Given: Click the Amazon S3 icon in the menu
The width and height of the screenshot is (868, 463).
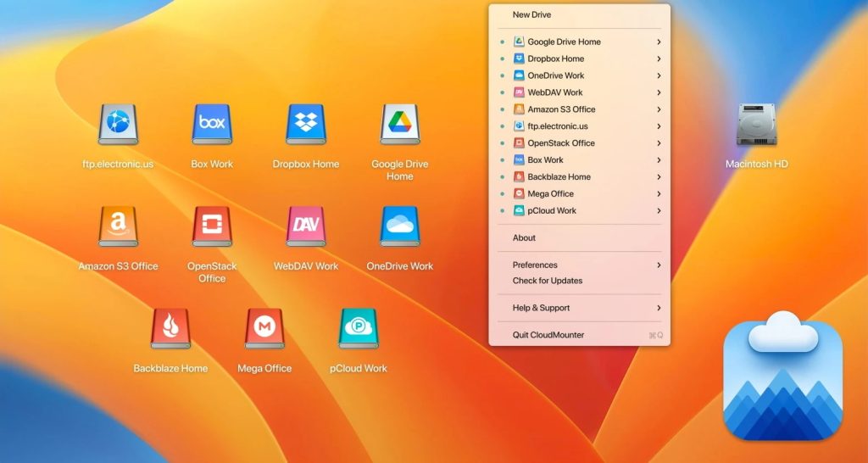Looking at the screenshot, I should click(x=519, y=109).
